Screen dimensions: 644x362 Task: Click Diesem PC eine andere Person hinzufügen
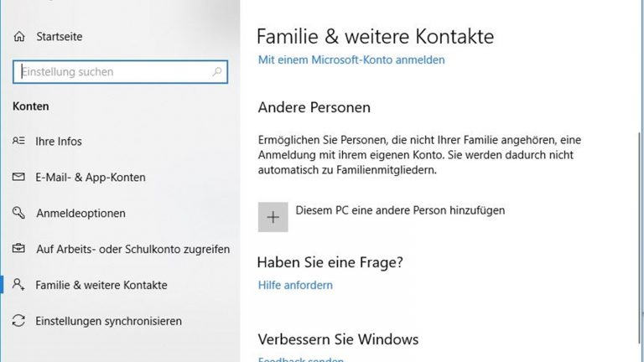pos(400,210)
